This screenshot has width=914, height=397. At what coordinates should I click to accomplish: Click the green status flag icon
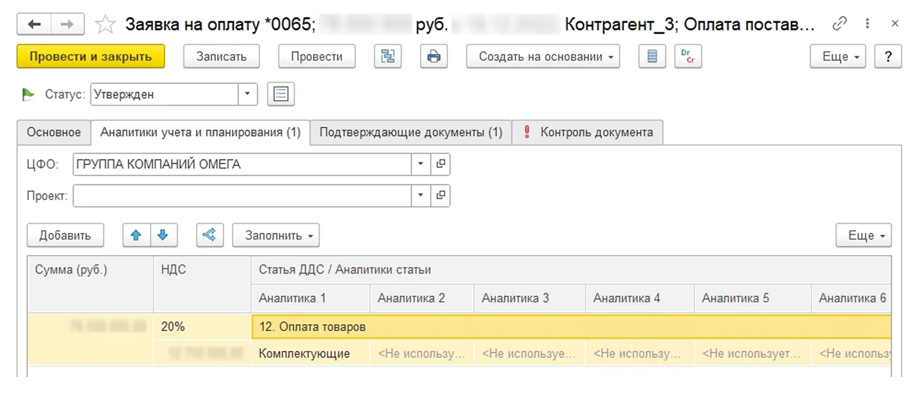pyautogui.click(x=28, y=94)
